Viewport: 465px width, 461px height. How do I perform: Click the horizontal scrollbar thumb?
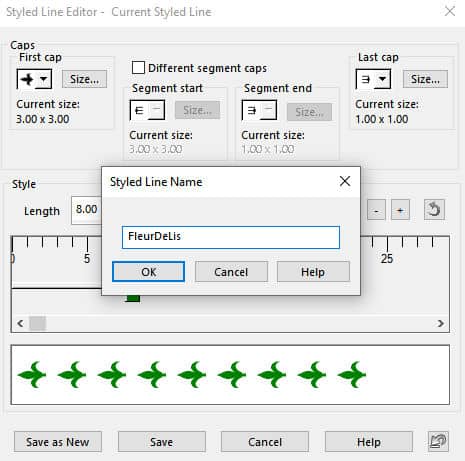pyautogui.click(x=38, y=323)
